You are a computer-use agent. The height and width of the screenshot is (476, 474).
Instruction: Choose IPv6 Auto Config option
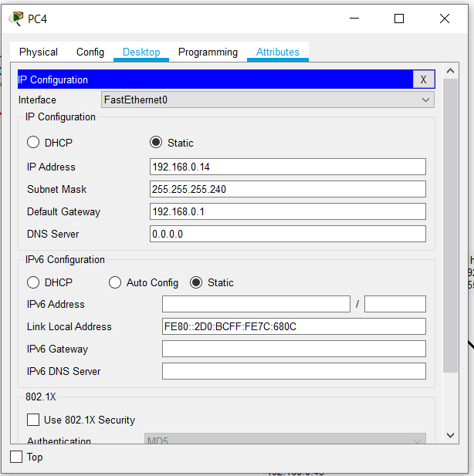[x=115, y=282]
